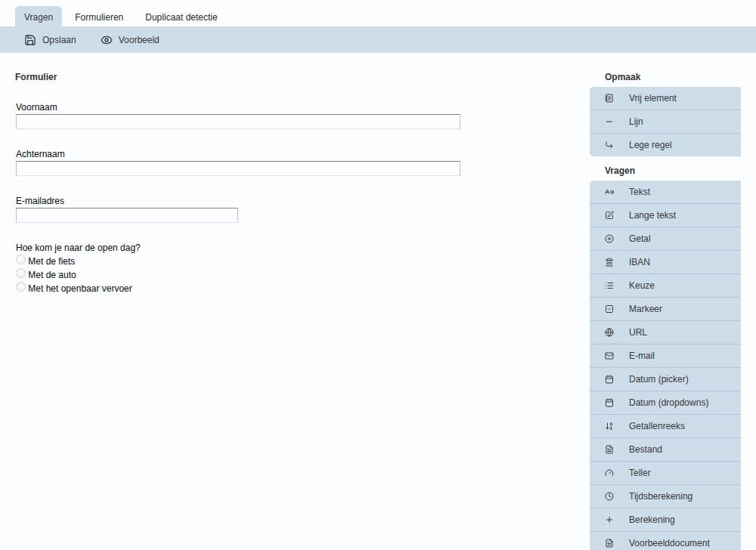Click the Keuze list icon
Viewport: 756px width, 550px height.
pyautogui.click(x=609, y=286)
